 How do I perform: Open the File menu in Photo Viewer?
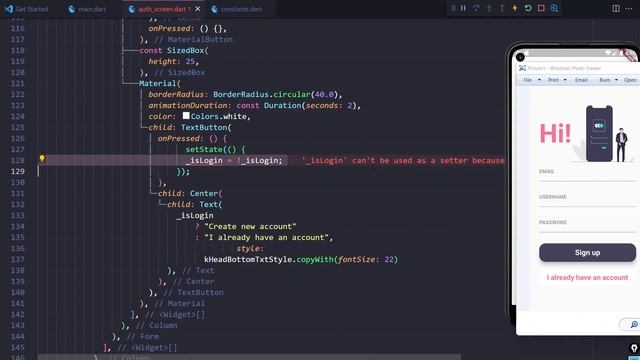point(528,80)
